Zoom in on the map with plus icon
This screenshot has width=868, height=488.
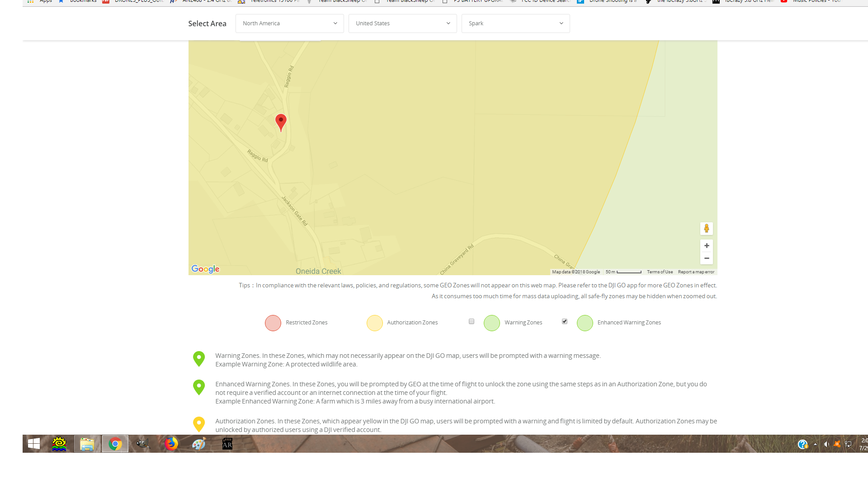point(707,245)
